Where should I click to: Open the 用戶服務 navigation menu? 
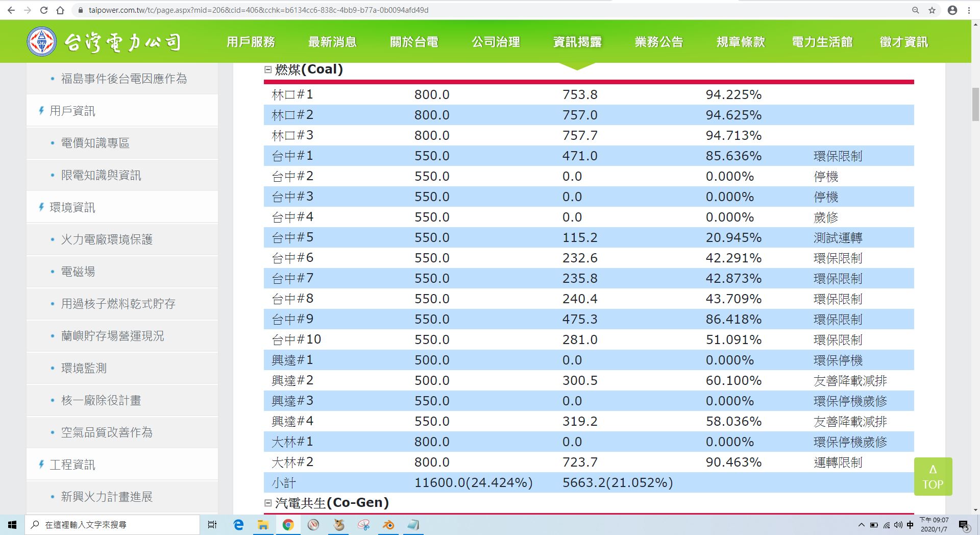[x=251, y=42]
